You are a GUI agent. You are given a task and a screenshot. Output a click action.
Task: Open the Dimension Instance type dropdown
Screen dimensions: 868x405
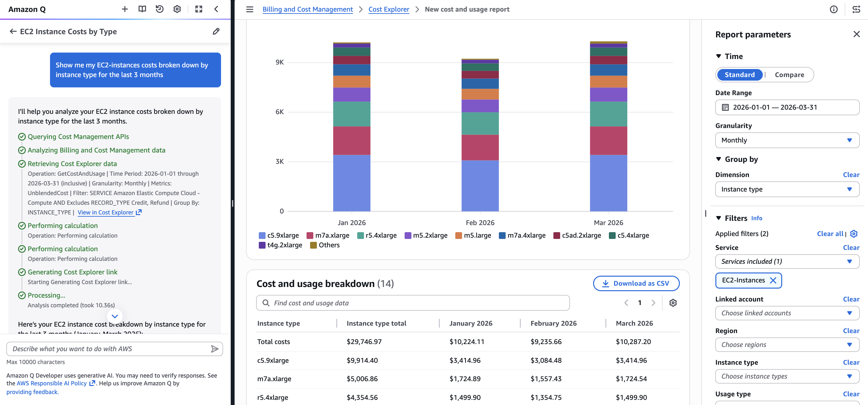click(x=787, y=189)
